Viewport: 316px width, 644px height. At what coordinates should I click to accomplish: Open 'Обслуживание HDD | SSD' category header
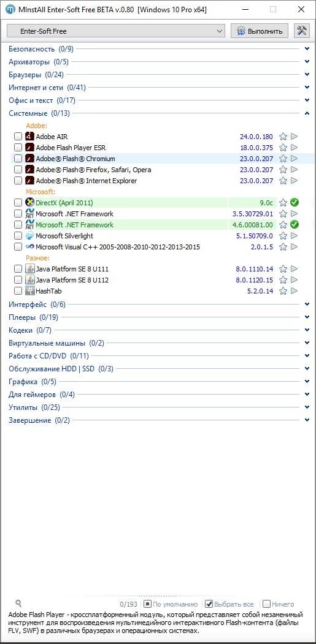point(61,369)
